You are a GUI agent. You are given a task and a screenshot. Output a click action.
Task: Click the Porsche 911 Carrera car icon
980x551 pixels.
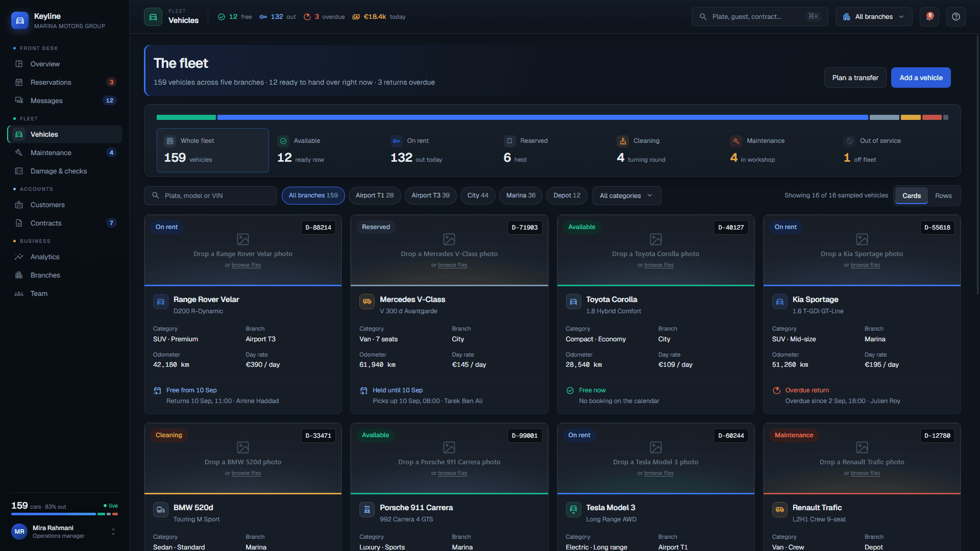tap(367, 510)
